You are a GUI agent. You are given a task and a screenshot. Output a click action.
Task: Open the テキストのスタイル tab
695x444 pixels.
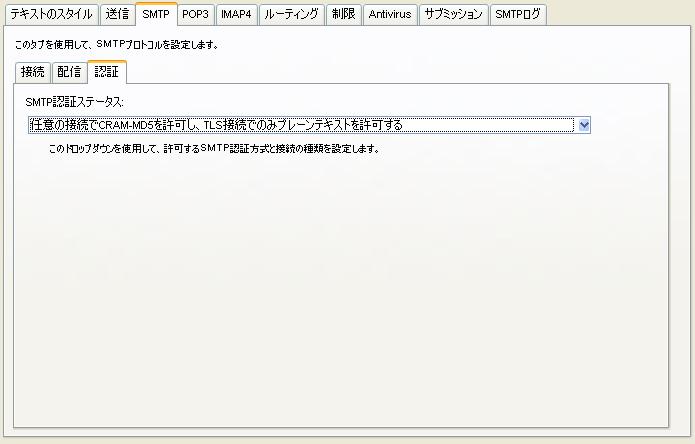coord(51,14)
